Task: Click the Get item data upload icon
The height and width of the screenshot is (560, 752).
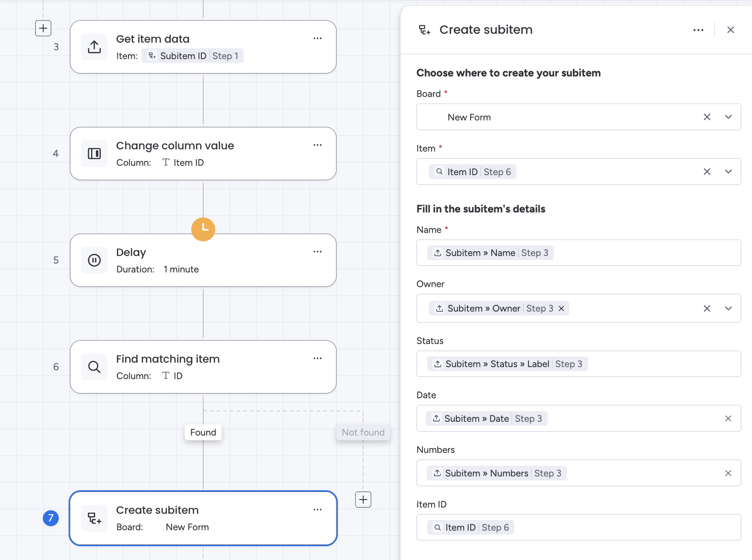Action: point(94,47)
